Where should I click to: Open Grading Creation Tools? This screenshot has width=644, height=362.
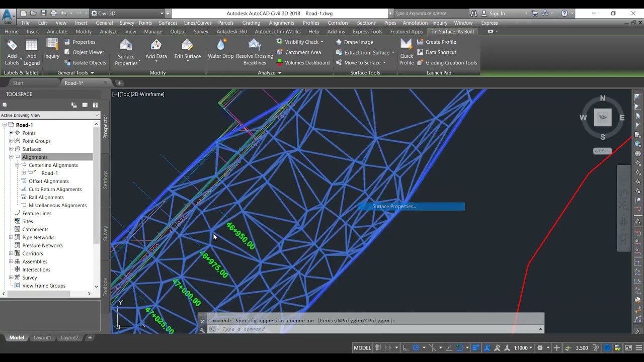447,63
